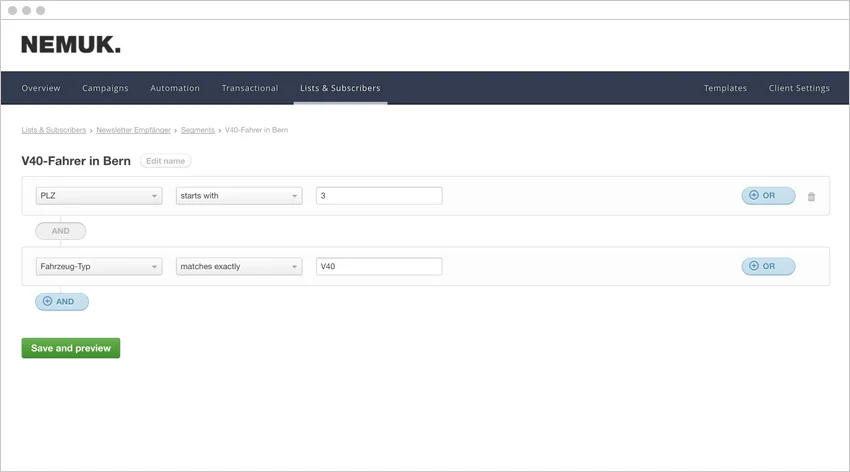Follow the Lists & Subscribers breadcrumb link
850x472 pixels.
[x=54, y=130]
